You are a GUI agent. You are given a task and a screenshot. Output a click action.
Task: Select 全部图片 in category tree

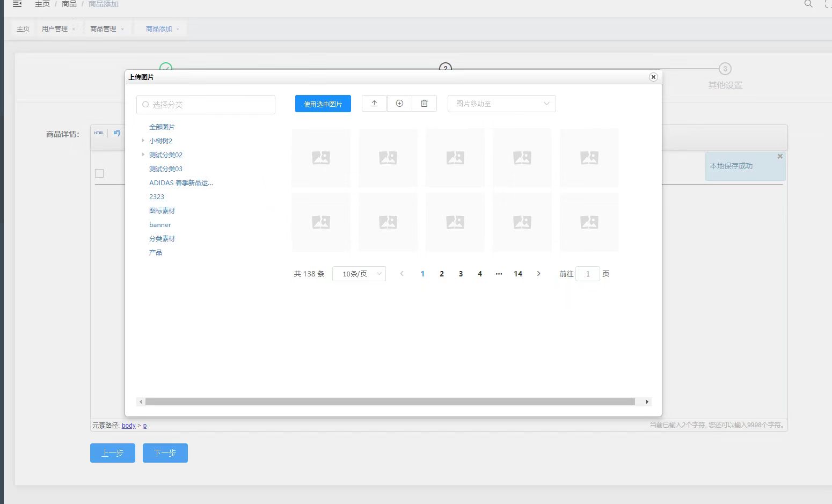click(x=162, y=127)
